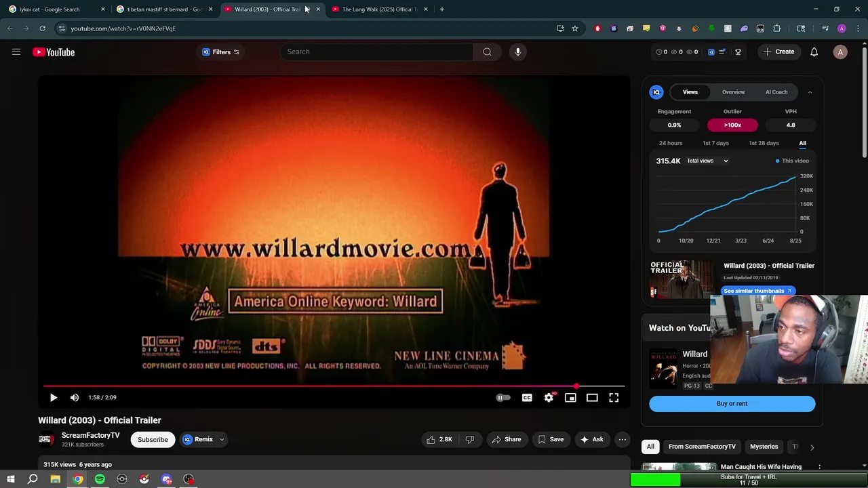Select the 24 hours time range
This screenshot has height=488, width=868.
pos(671,143)
